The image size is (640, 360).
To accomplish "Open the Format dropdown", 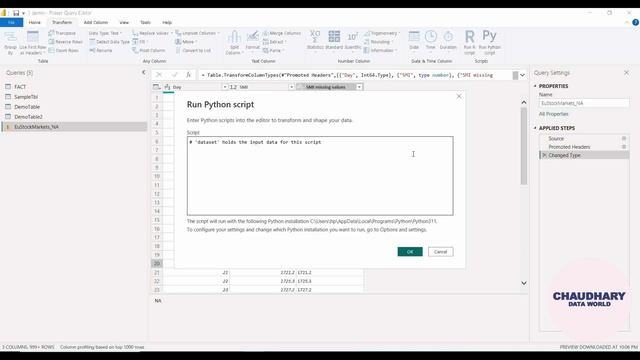I will (x=253, y=41).
